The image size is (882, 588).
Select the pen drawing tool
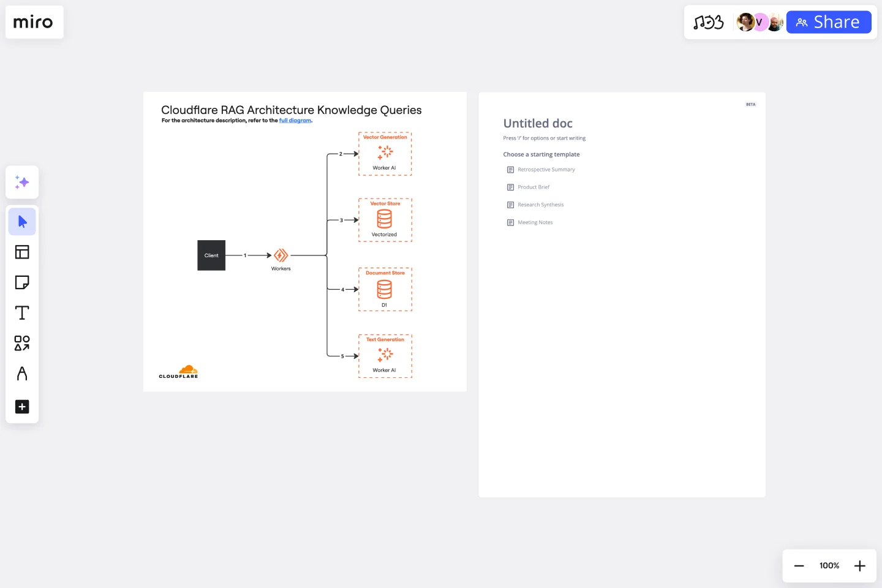click(22, 374)
